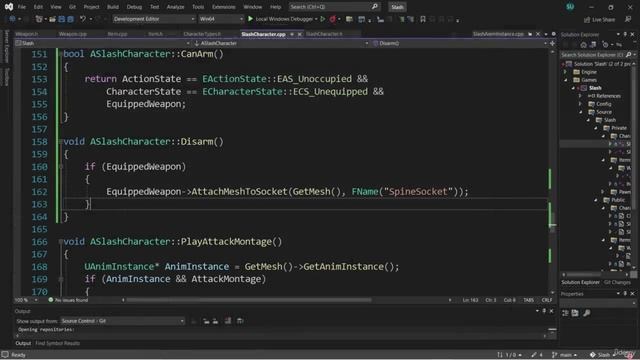
Task: Click the bookmark toolbar icon
Action: (423, 19)
